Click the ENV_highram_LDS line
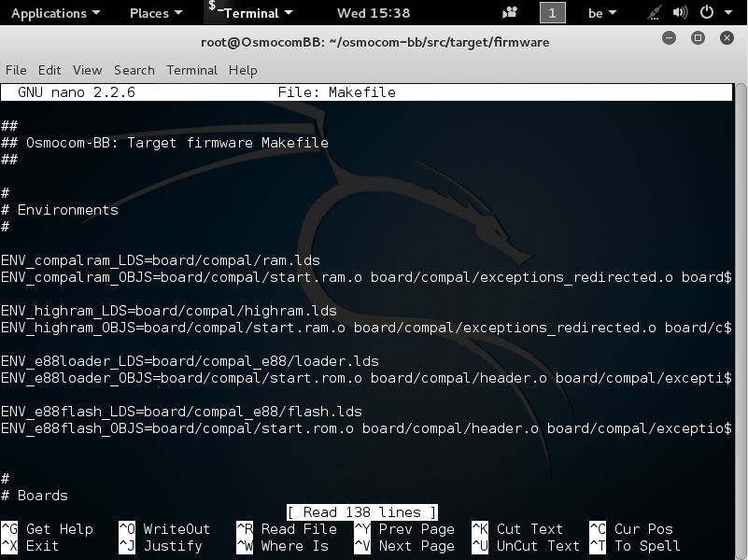The width and height of the screenshot is (748, 560). point(169,311)
